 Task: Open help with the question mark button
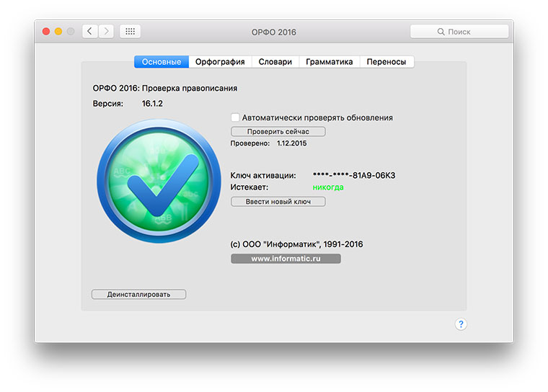pos(461,324)
